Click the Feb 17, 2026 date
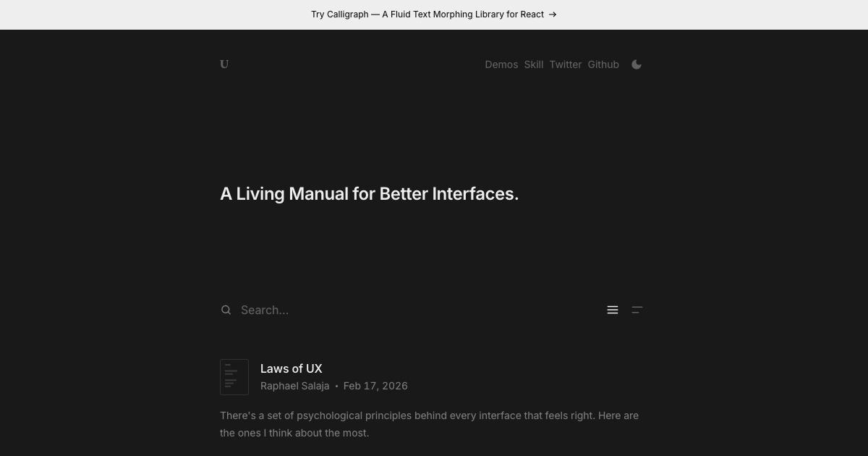868x456 pixels. (x=375, y=386)
